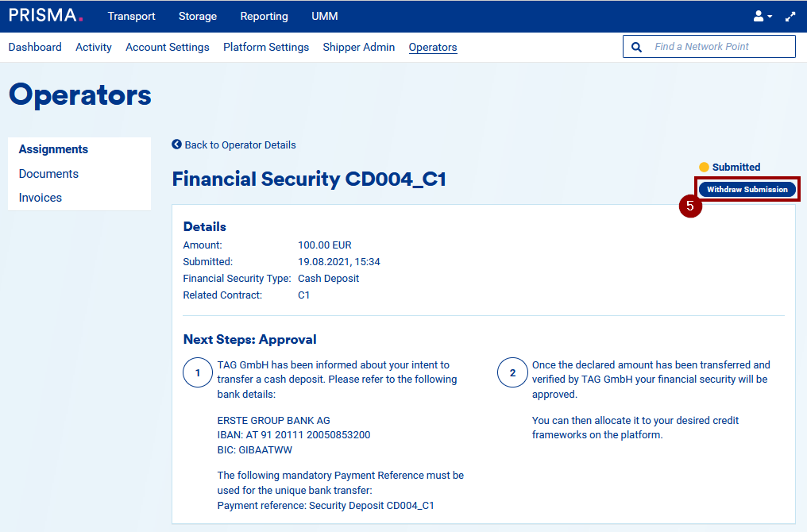Open the user account dropdown

coord(762,16)
